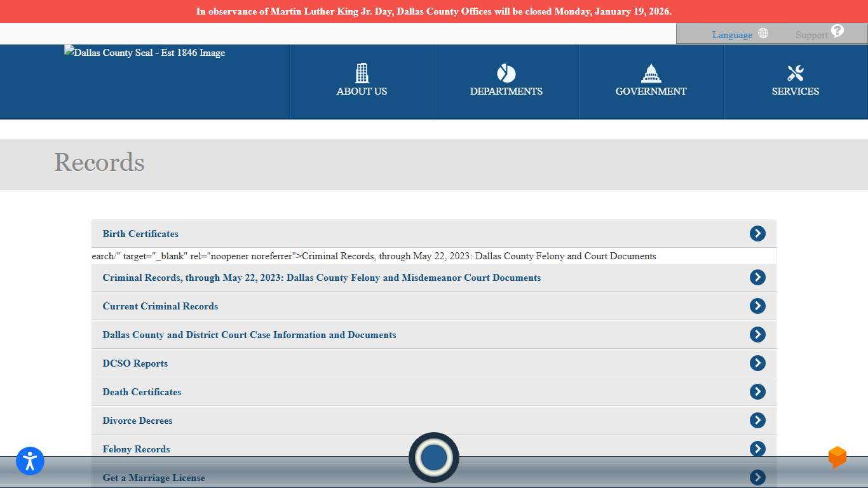Click the Dallas County Seal logo
The width and height of the screenshot is (868, 488).
(144, 53)
